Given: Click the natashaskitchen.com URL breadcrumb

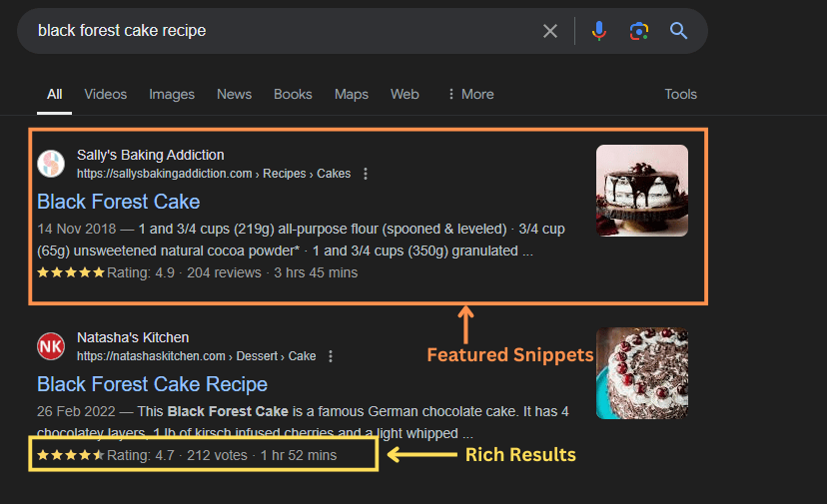Looking at the screenshot, I should click(196, 356).
